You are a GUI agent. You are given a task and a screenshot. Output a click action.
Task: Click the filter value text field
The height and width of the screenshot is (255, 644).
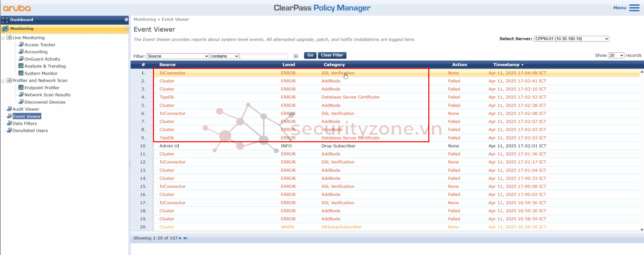pos(264,56)
